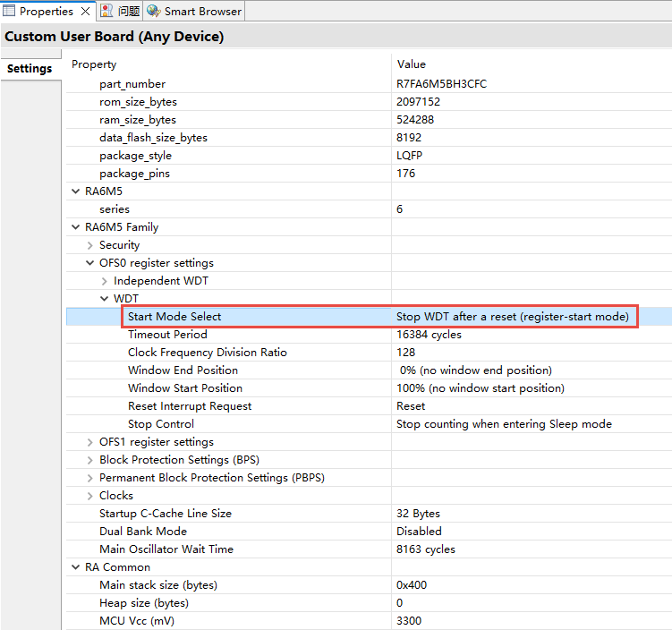Select Startup C-Cache Line Size property
Viewport: 672px width, 630px height.
pyautogui.click(x=166, y=514)
